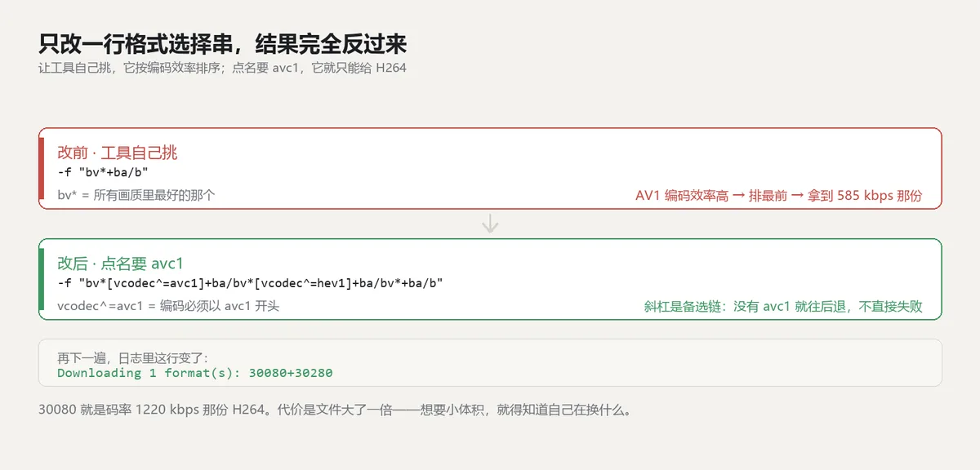Select the heading 改后 · 点名要 avc1
Screen dimensions: 980x470
tap(120, 263)
